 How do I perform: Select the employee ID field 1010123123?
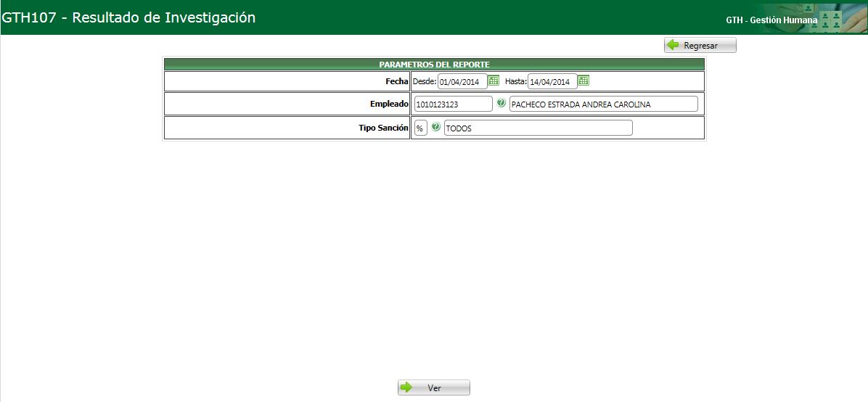[x=454, y=104]
